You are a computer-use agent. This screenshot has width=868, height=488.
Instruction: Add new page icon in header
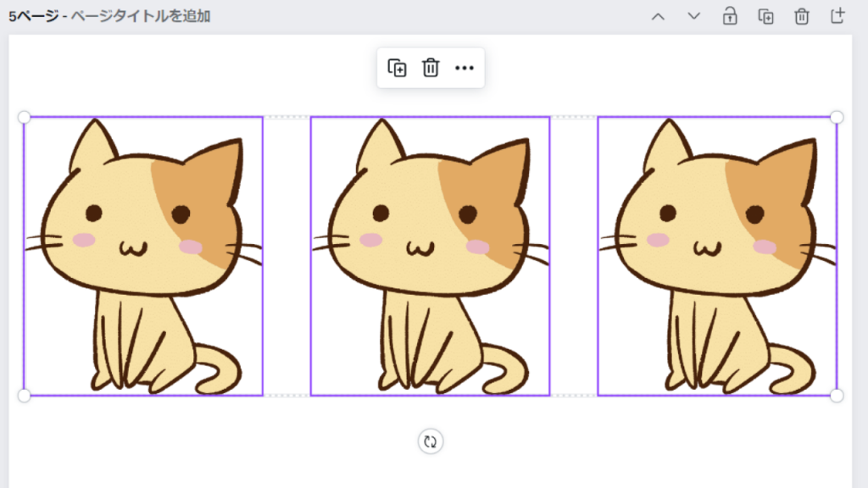click(x=837, y=15)
